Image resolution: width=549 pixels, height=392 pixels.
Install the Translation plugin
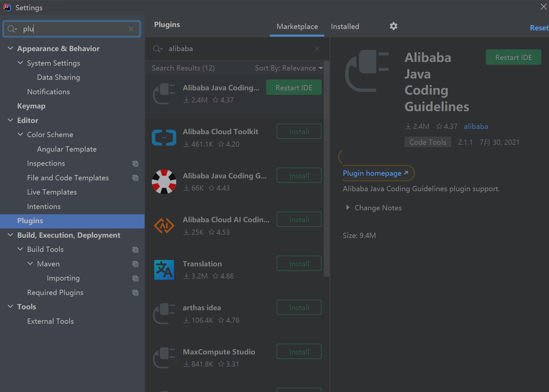click(x=299, y=264)
